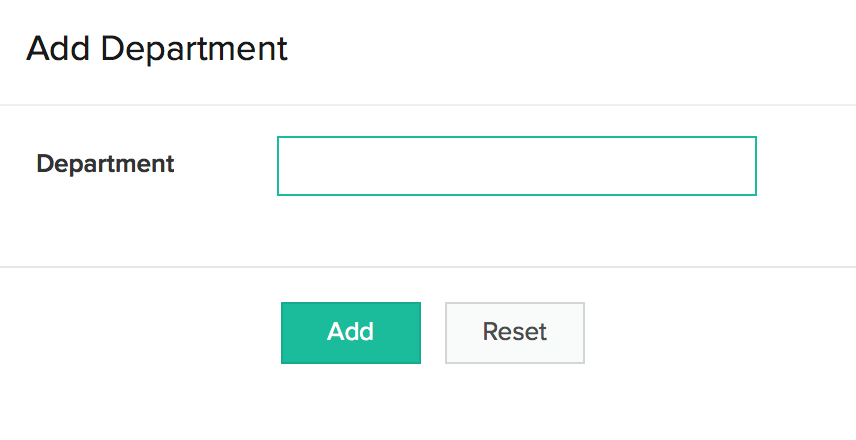Select the Add Department title text
Screen dimensions: 856x440
coord(157,49)
